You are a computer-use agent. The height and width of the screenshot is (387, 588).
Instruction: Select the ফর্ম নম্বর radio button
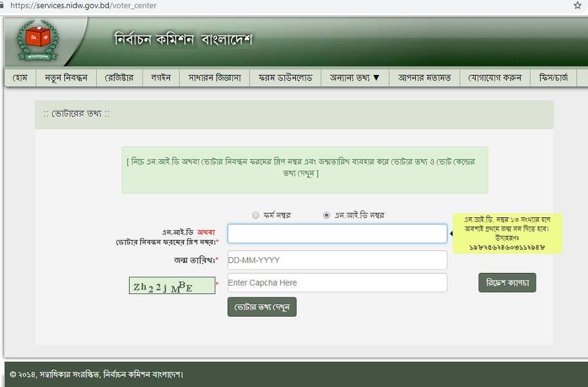click(x=256, y=215)
